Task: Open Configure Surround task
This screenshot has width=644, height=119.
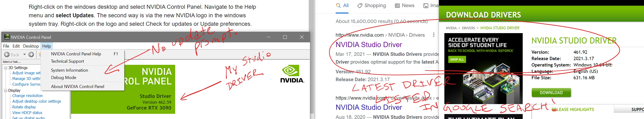Action: [x=27, y=84]
